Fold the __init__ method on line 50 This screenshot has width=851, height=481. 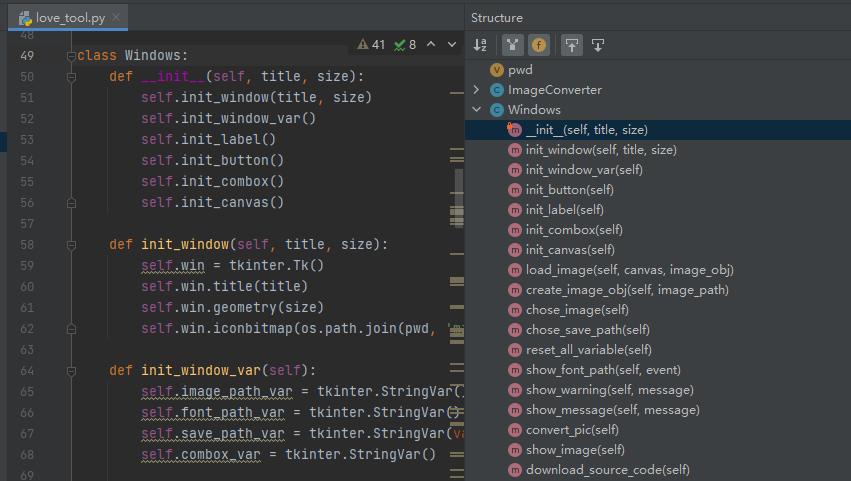coord(71,77)
